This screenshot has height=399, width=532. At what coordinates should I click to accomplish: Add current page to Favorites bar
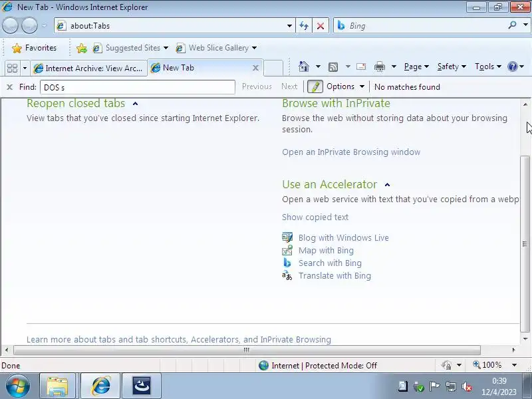[81, 48]
